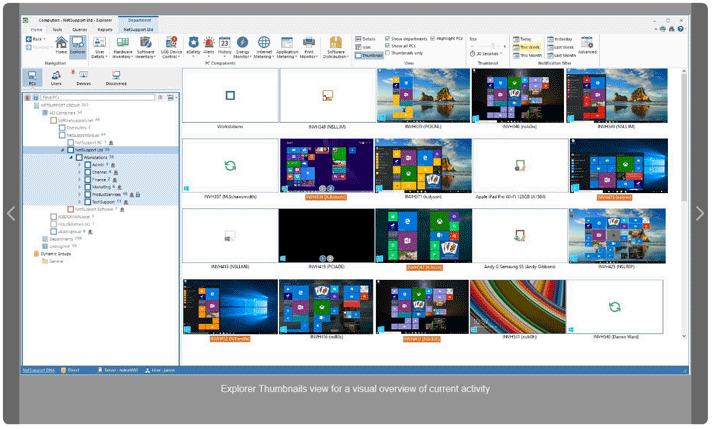
Task: Expand the Finance tree node
Action: point(78,179)
